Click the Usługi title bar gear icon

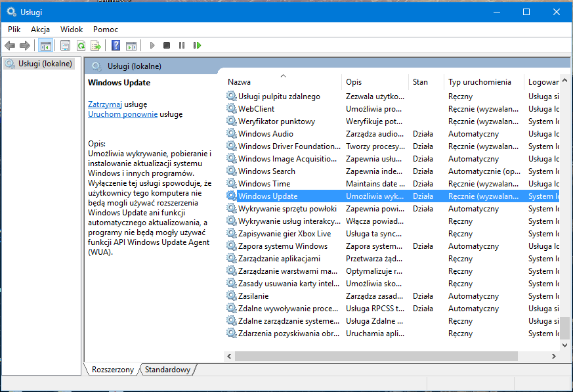pos(11,12)
